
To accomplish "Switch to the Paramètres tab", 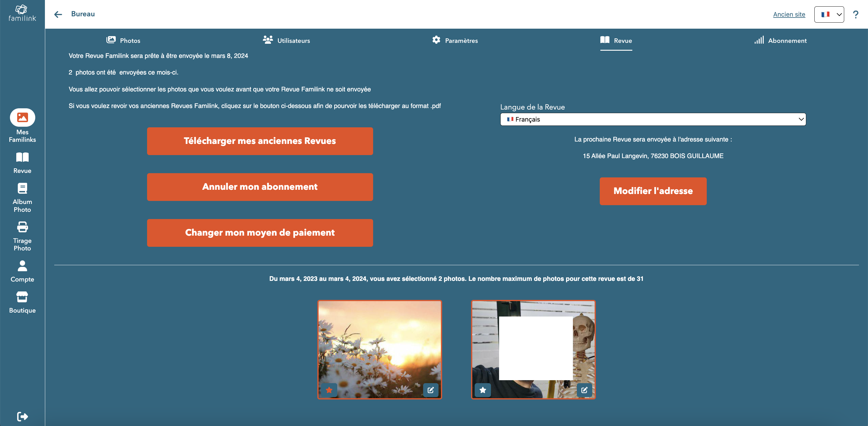I will pyautogui.click(x=455, y=40).
